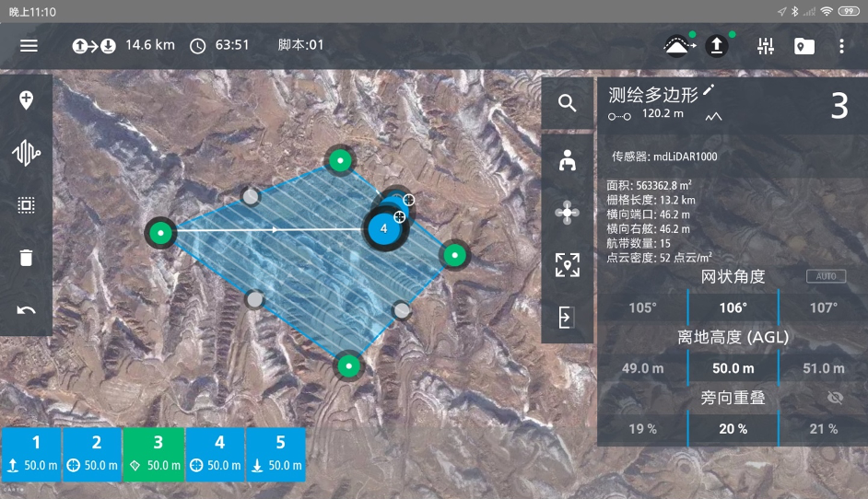This screenshot has width=868, height=499.
Task: Select waypoint tab 5 landing
Action: pyautogui.click(x=276, y=454)
